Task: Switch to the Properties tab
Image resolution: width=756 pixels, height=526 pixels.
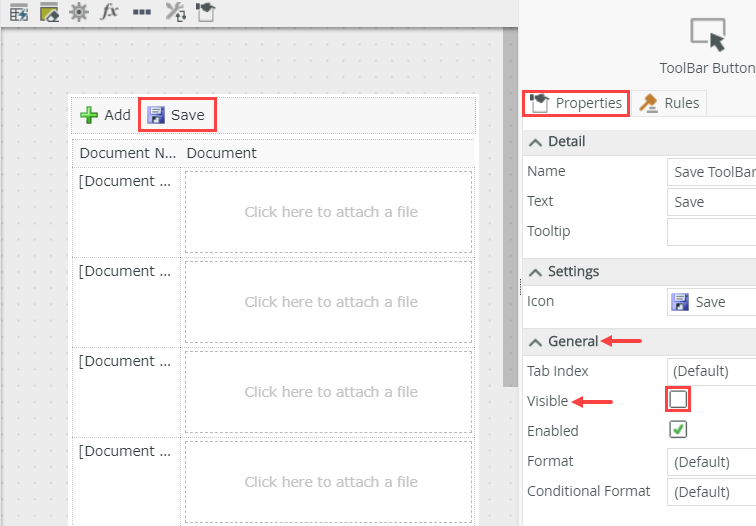Action: point(576,103)
